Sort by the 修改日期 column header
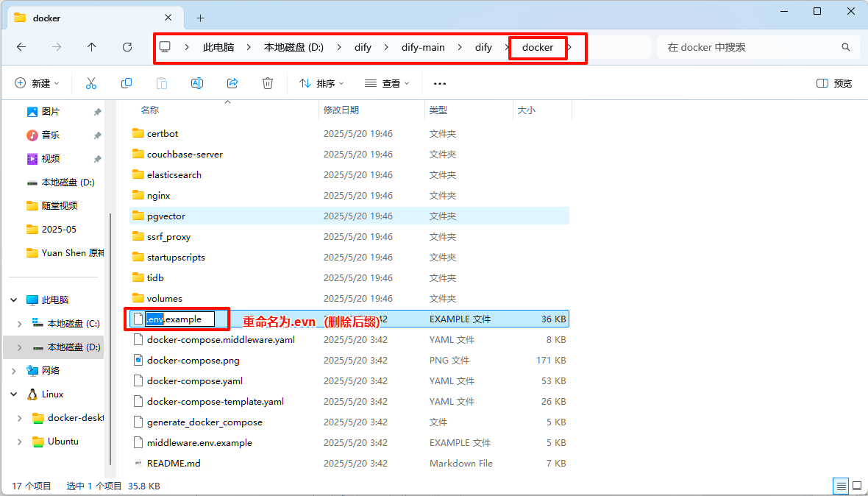Viewport: 868px width, 496px height. [372, 110]
